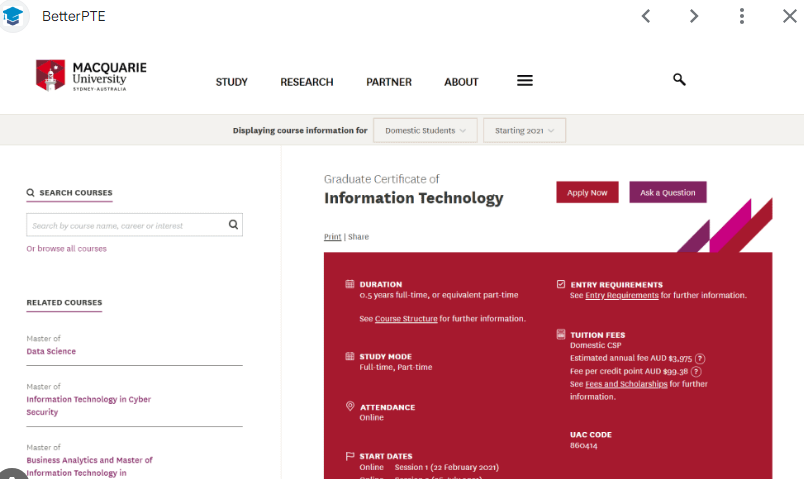Click the site search magnifier icon
This screenshot has height=479, width=804.
click(x=679, y=79)
